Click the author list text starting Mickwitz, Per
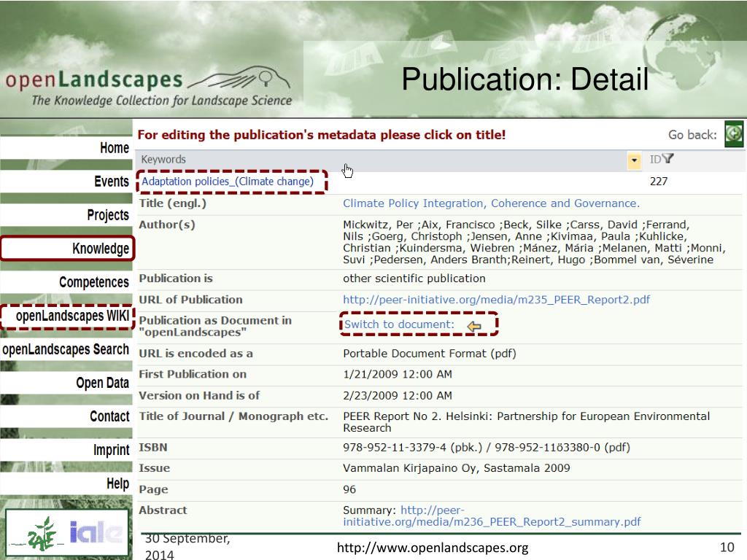 coord(534,242)
